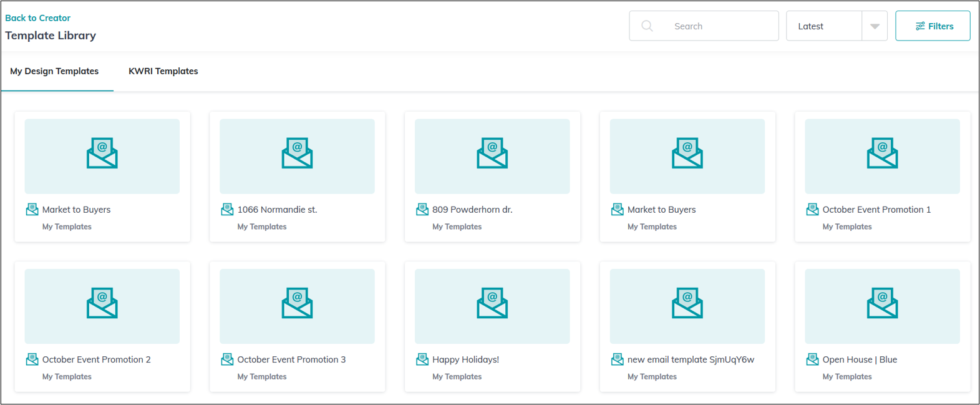Select 'October Event Promotion 1' title text
Screen dimensions: 980x405
point(876,210)
